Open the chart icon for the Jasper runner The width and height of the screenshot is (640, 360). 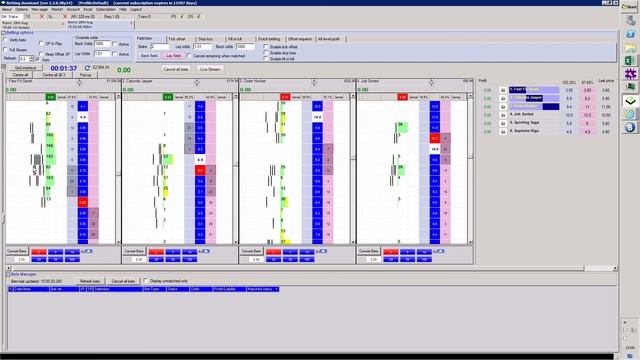(503, 98)
